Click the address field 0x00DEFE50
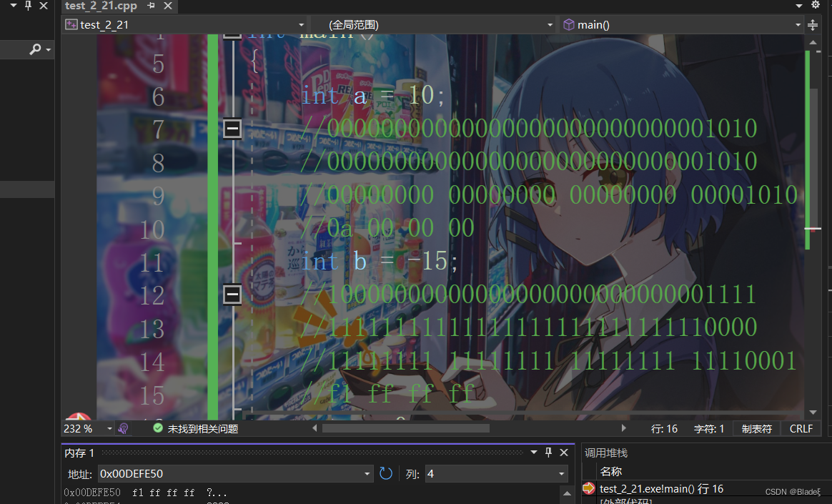This screenshot has width=832, height=504. tap(231, 474)
